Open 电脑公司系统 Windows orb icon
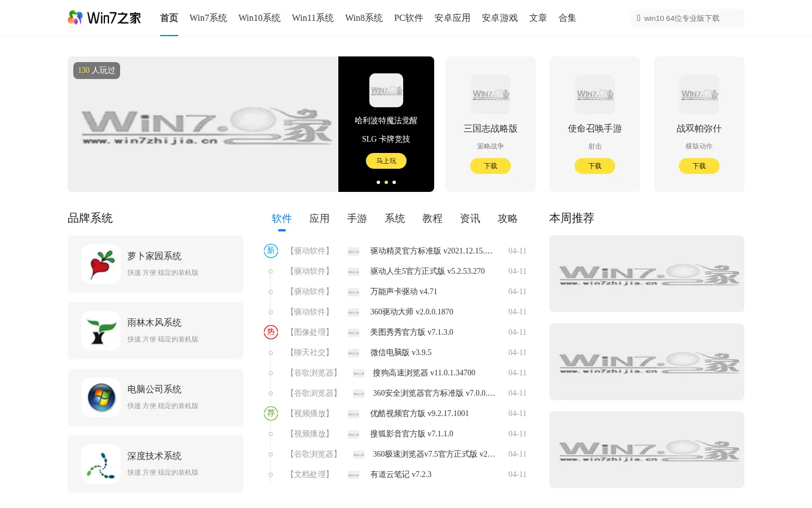This screenshot has height=508, width=812. tap(101, 397)
